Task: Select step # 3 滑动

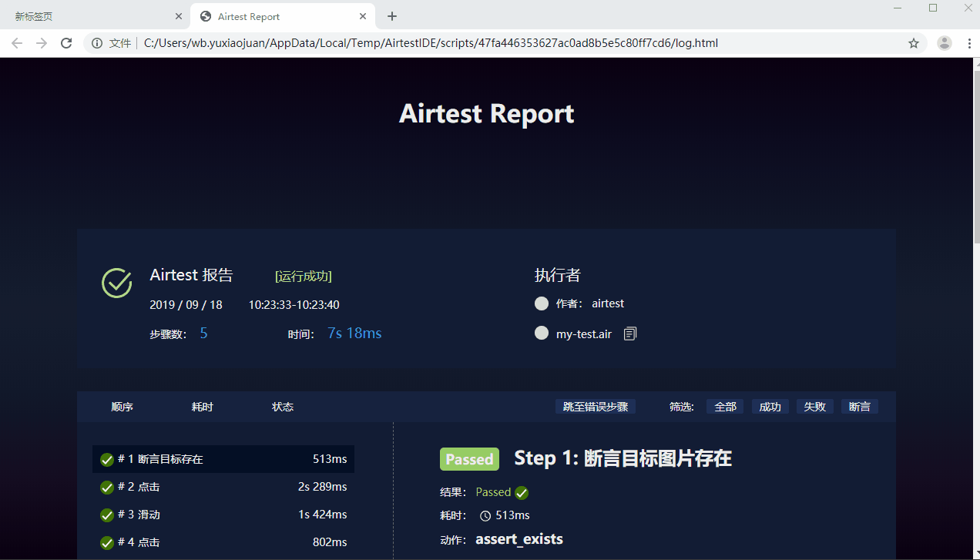Action: (223, 515)
